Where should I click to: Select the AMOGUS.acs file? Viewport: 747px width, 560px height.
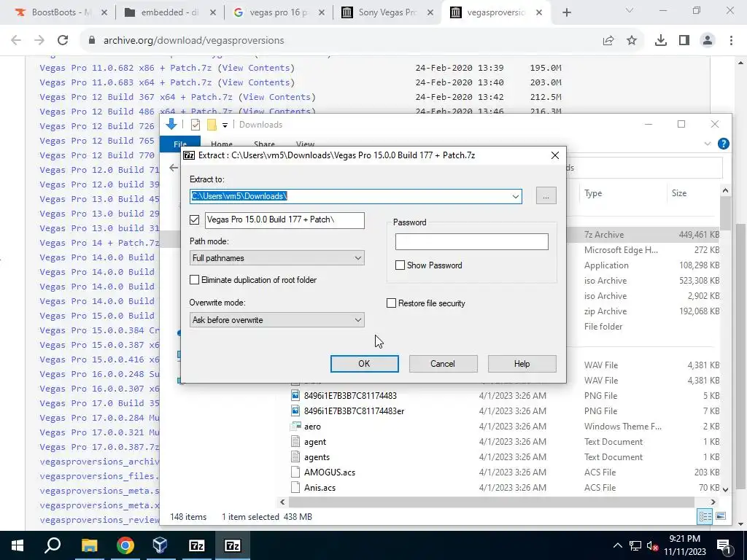coord(330,472)
